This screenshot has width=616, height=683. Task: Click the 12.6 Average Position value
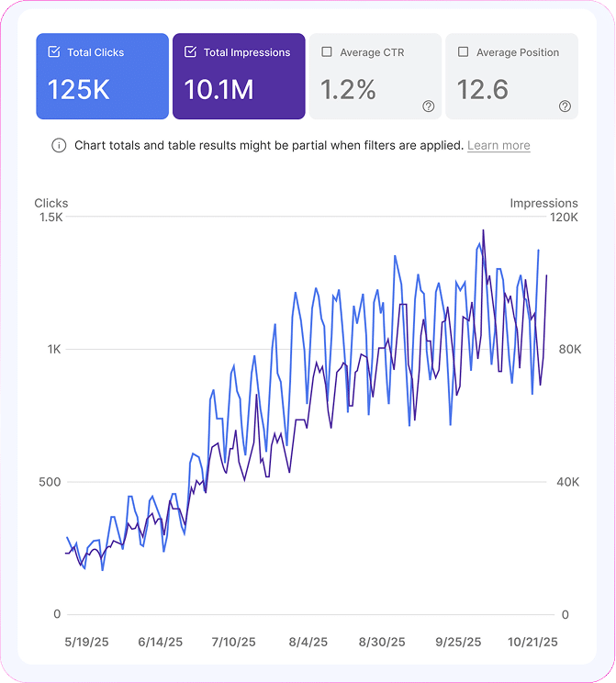click(x=482, y=89)
